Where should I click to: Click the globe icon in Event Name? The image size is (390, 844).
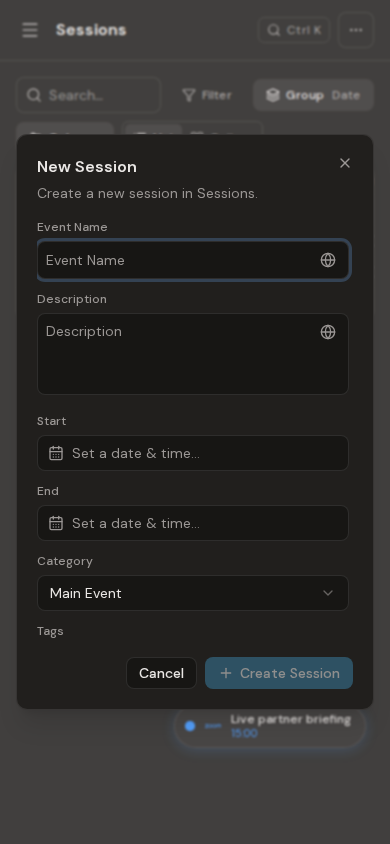pos(328,260)
